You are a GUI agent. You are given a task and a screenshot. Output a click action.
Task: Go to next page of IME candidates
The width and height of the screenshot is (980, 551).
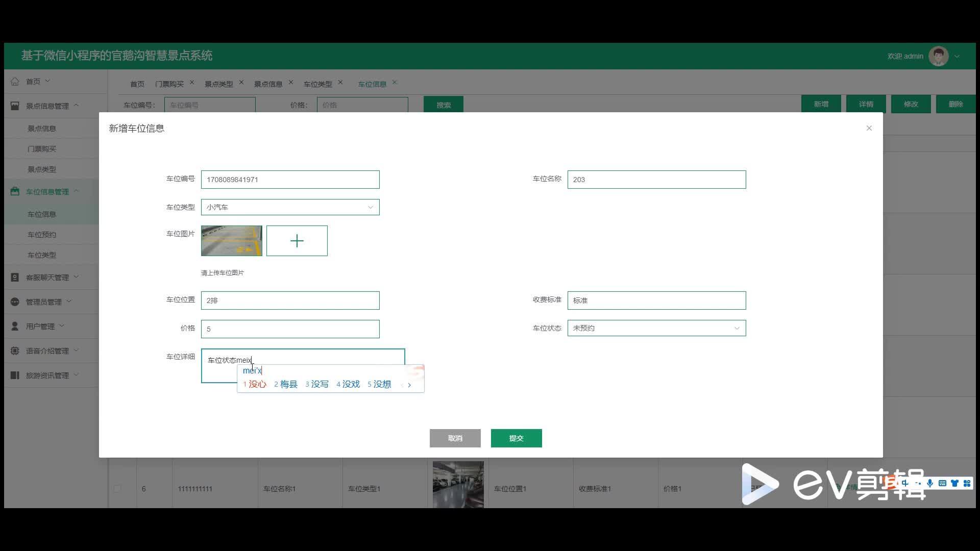[409, 385]
